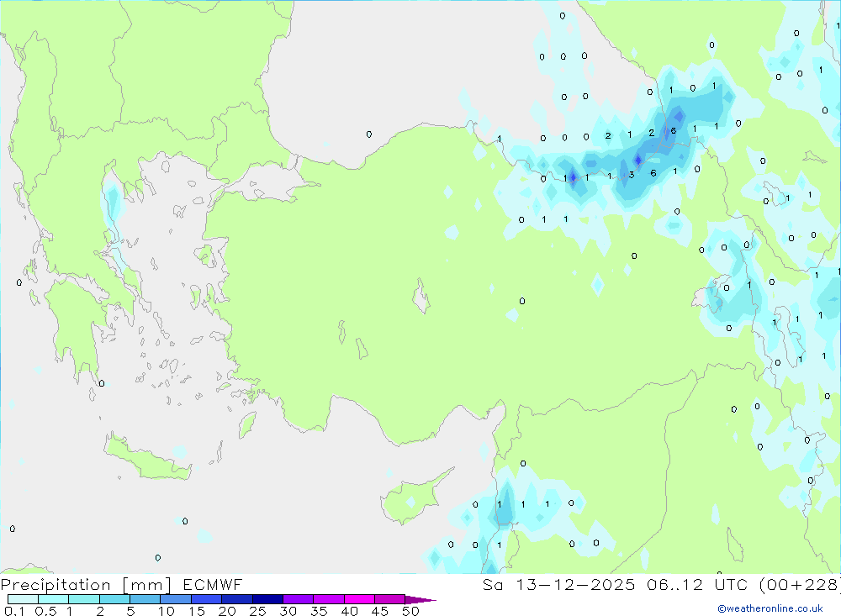Click the '06..12 UTC' time range

pyautogui.click(x=697, y=584)
